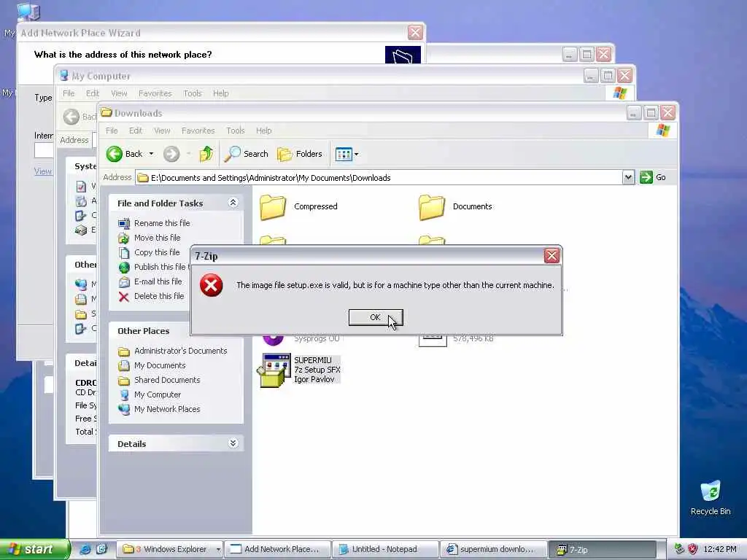
Task: Click the red shield security tray icon
Action: point(693,549)
